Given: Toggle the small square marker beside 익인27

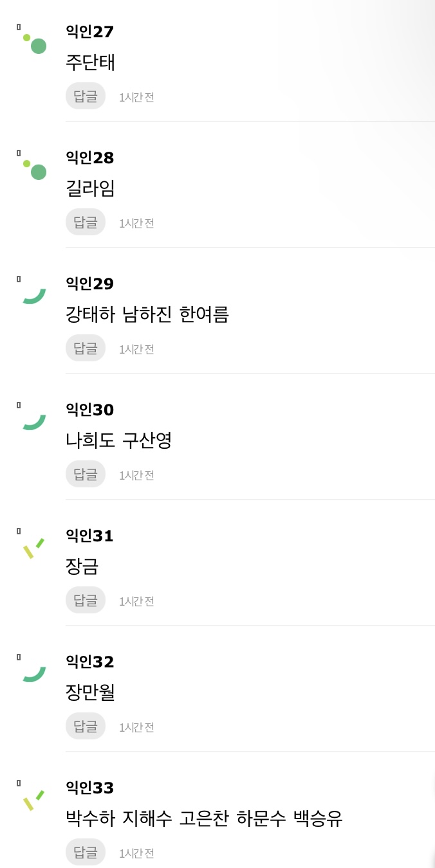Looking at the screenshot, I should point(17,27).
